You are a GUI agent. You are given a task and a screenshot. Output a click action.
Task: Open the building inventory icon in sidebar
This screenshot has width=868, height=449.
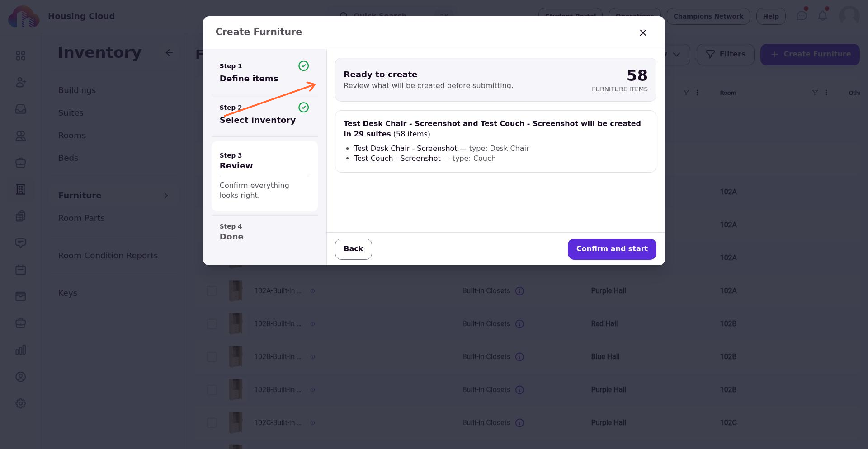(x=21, y=189)
